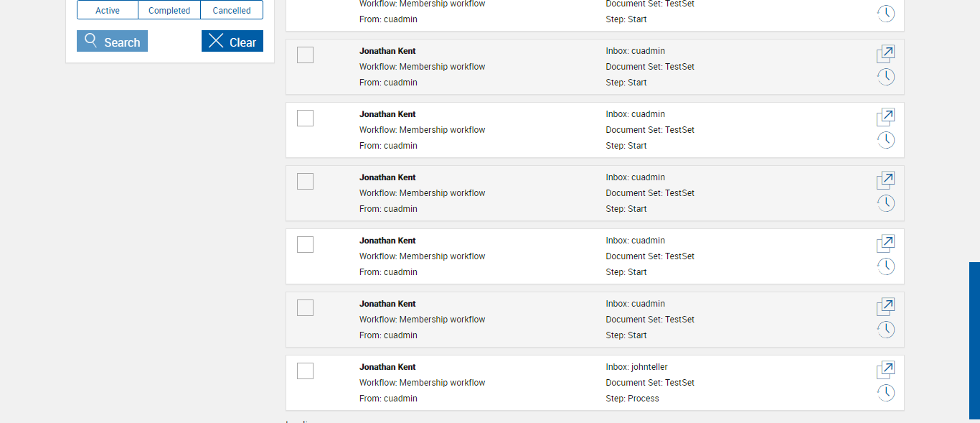Screen dimensions: 980x423
Task: Open the first fully visible Jonathan Kent item
Action: coord(886,54)
